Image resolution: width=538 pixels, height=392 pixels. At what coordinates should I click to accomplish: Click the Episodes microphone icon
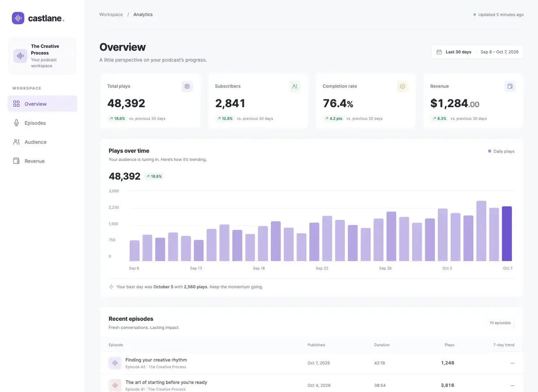pyautogui.click(x=17, y=123)
